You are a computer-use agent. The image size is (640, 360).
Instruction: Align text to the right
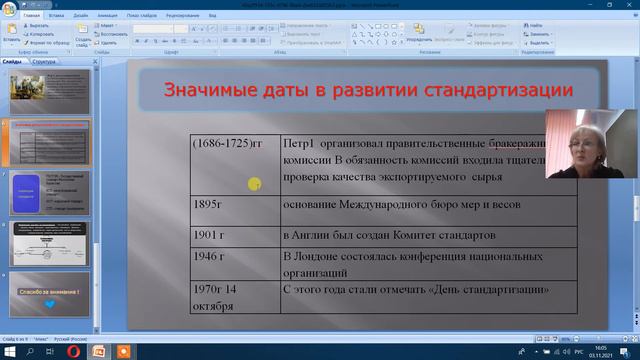point(244,41)
